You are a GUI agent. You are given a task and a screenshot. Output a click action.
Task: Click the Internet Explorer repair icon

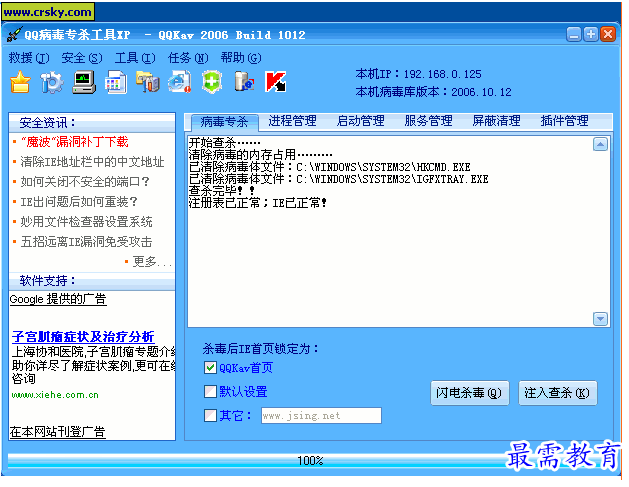pos(180,82)
